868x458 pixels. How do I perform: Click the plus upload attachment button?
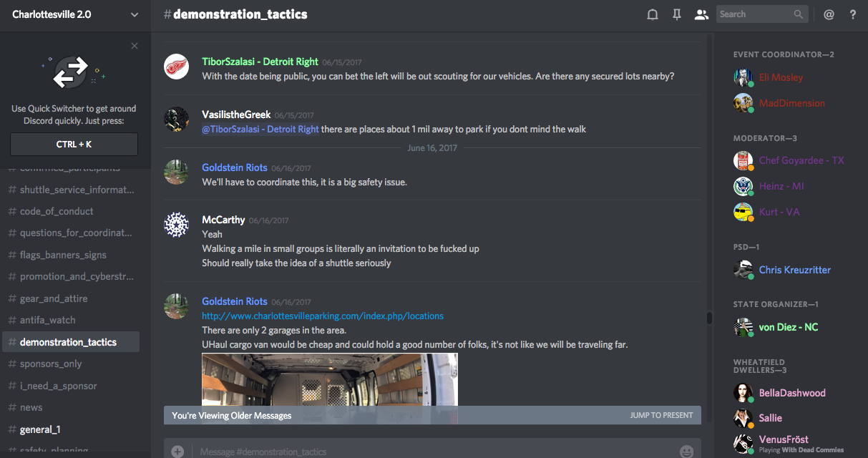click(x=177, y=452)
